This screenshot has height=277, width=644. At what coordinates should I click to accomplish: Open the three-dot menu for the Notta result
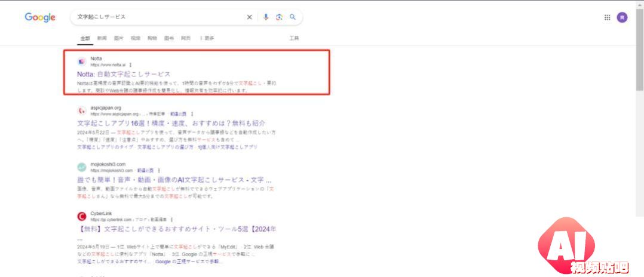(x=131, y=65)
